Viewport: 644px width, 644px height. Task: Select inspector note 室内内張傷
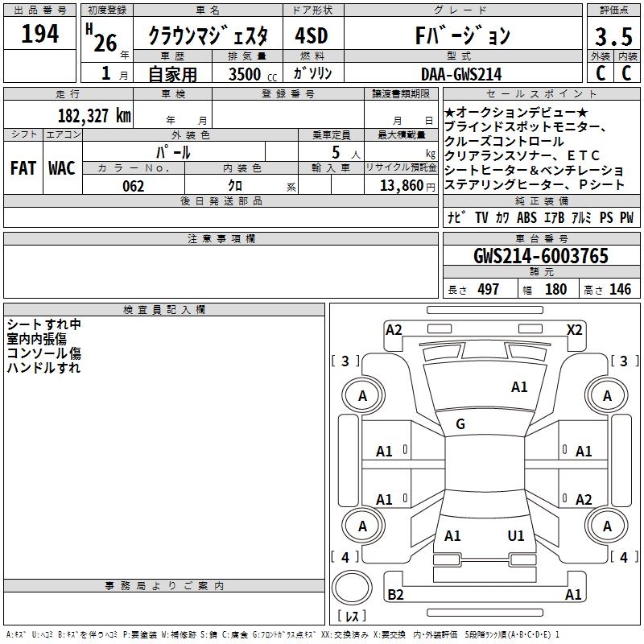click(36, 338)
